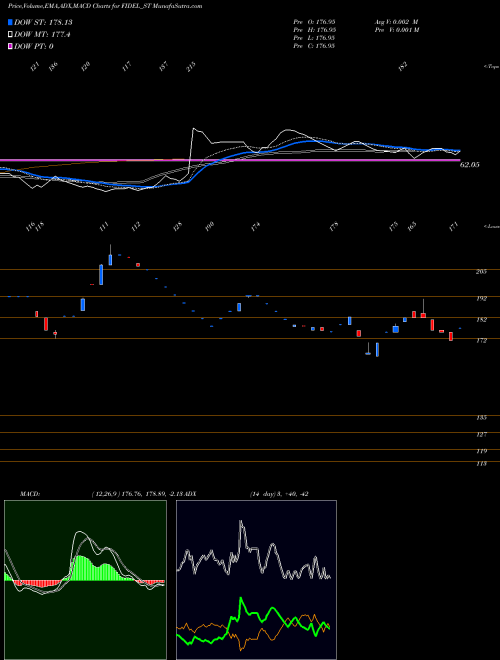Click the chart title mentioning MunafaSutra.com
Image resolution: width=500 pixels, height=660 pixels.
pos(105,6)
